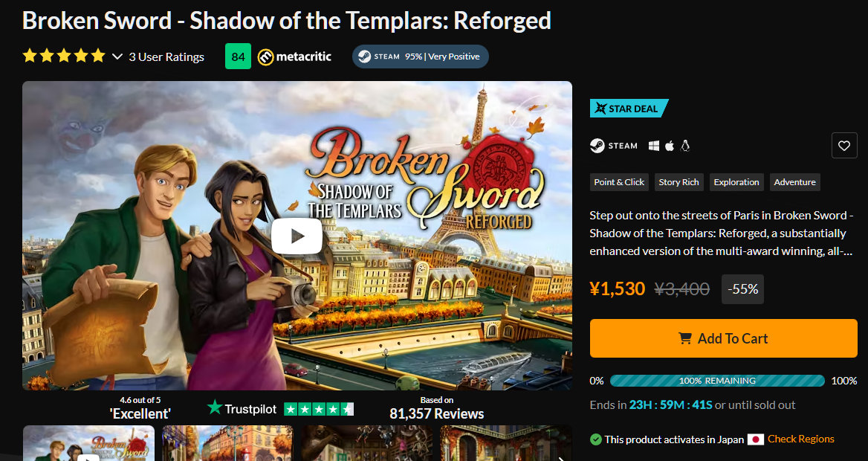The height and width of the screenshot is (461, 868).
Task: Open the Metacritic logo link
Action: click(294, 57)
